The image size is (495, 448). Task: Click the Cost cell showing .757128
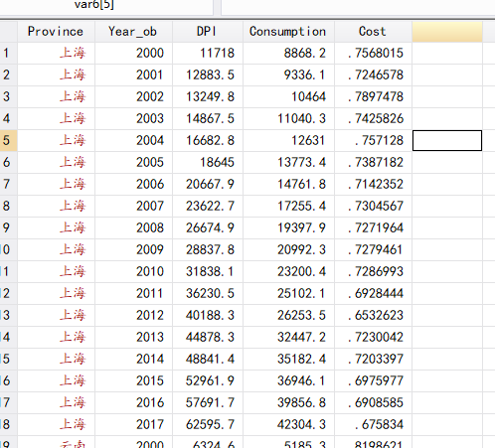373,140
